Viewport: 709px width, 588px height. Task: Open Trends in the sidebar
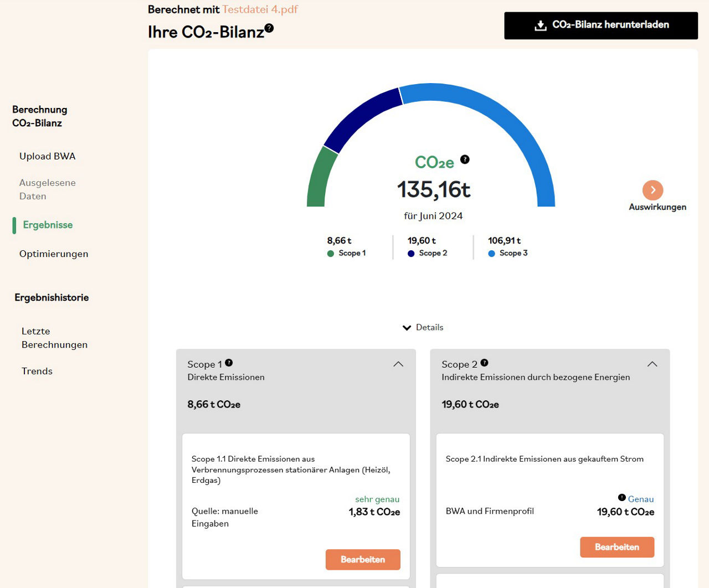[37, 371]
